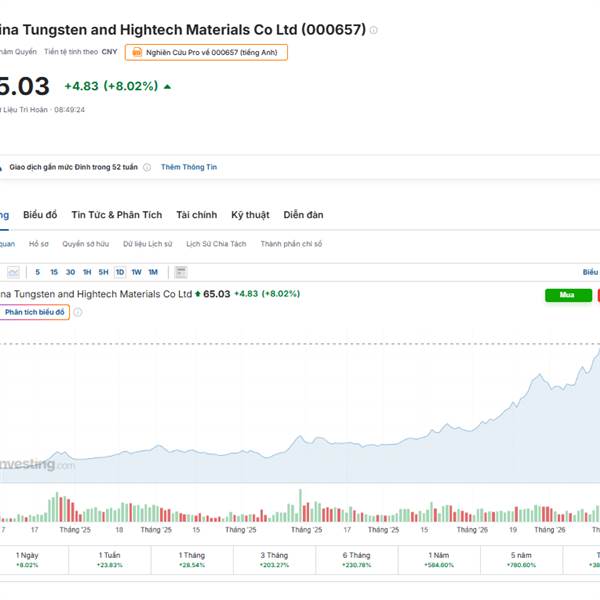This screenshot has width=600, height=600.
Task: Open Thành phần chỉ số sub-tab
Action: 291,244
